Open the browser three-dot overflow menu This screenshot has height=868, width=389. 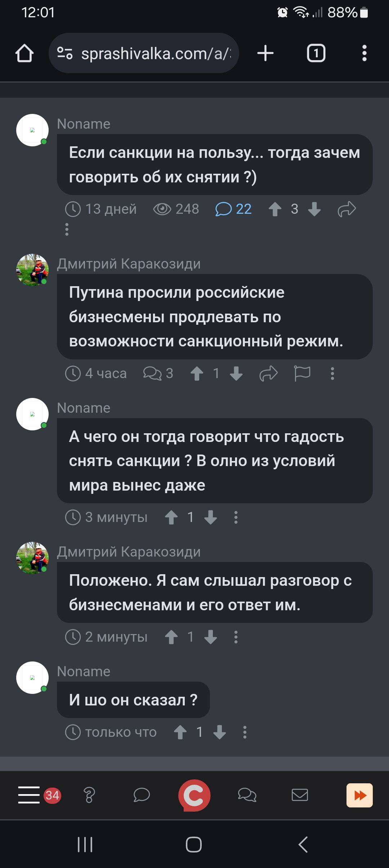point(365,53)
